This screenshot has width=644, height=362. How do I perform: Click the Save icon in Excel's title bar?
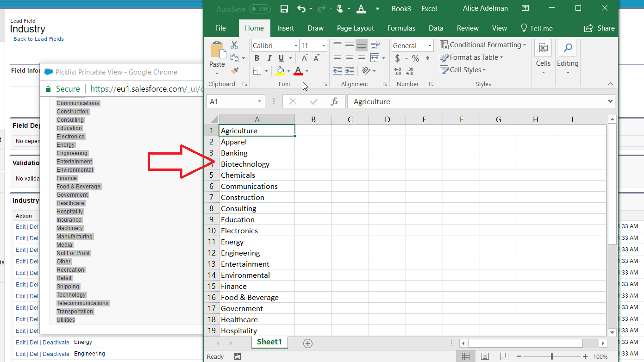click(284, 9)
